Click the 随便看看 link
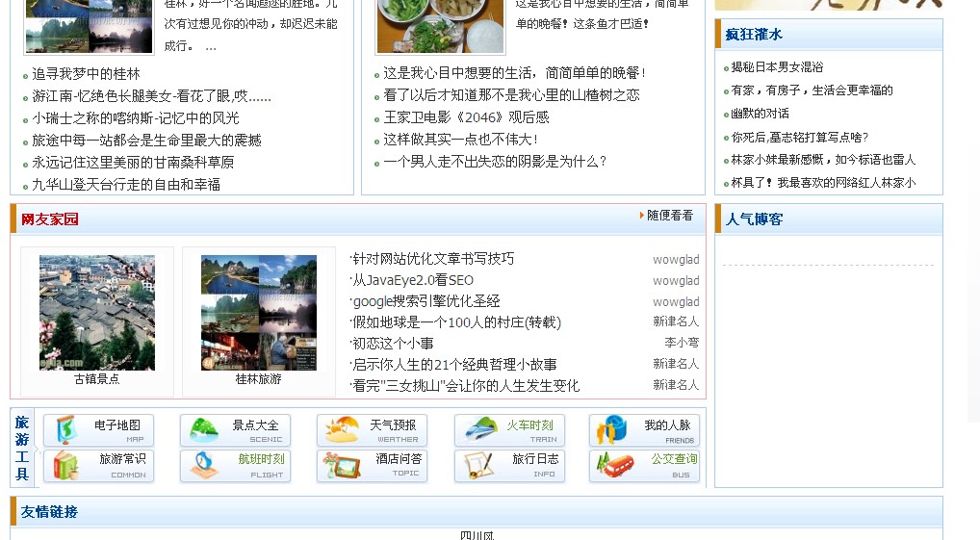Viewport: 980px width, 540px height. [670, 215]
